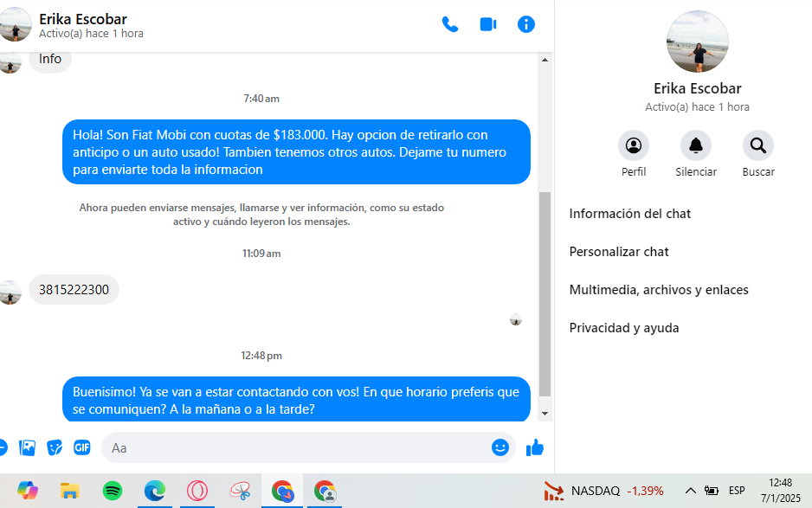Click Erika Escobar's name in chat header
The width and height of the screenshot is (812, 508).
(x=83, y=19)
